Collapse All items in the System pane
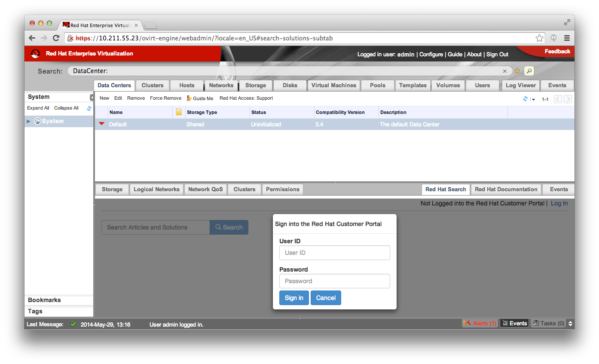Screen dimensions: 599x364 tap(66, 108)
